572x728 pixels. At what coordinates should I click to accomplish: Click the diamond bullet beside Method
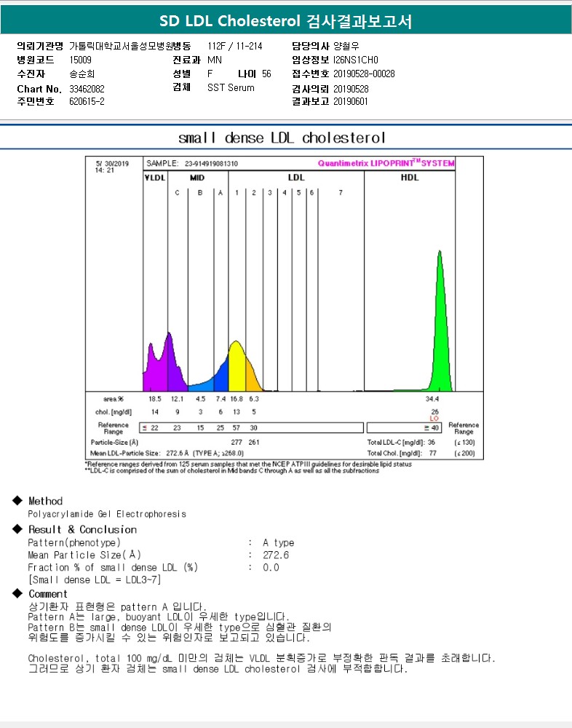(17, 501)
